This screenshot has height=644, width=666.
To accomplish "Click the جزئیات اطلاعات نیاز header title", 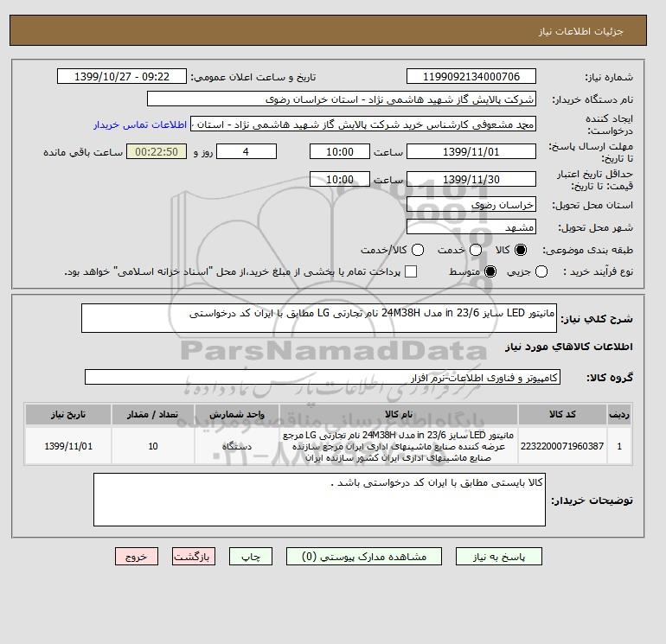I will [580, 31].
